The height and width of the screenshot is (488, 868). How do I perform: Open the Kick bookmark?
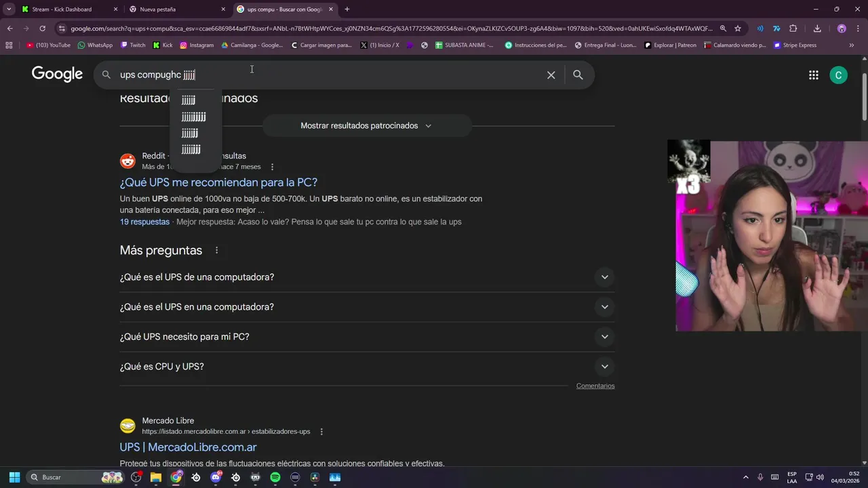(163, 45)
